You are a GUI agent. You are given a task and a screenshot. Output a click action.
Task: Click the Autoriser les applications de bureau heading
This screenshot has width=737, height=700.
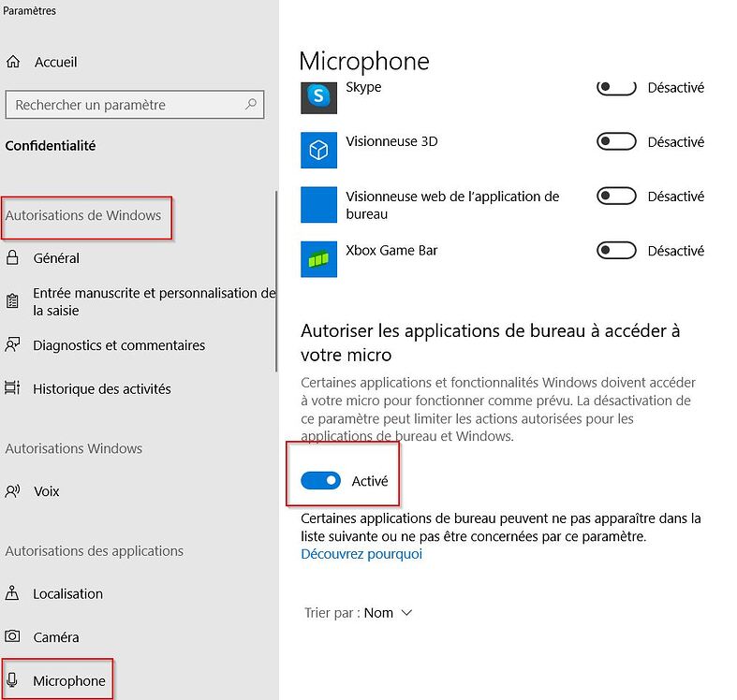[x=490, y=343]
